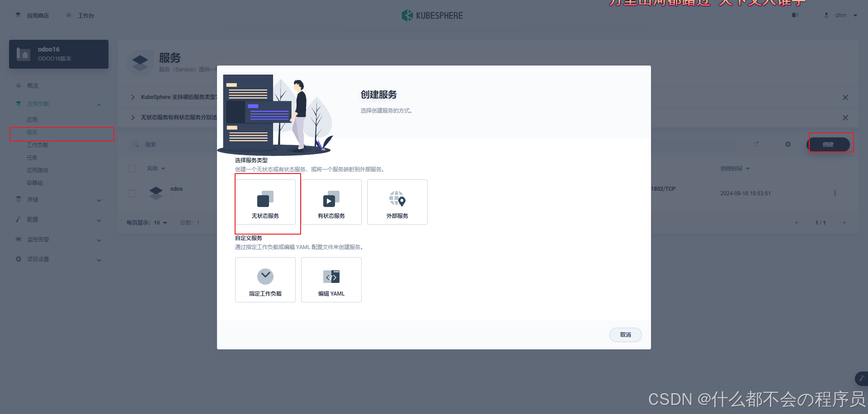Click the KubeSphere logo
The height and width of the screenshot is (414, 868).
tap(432, 15)
